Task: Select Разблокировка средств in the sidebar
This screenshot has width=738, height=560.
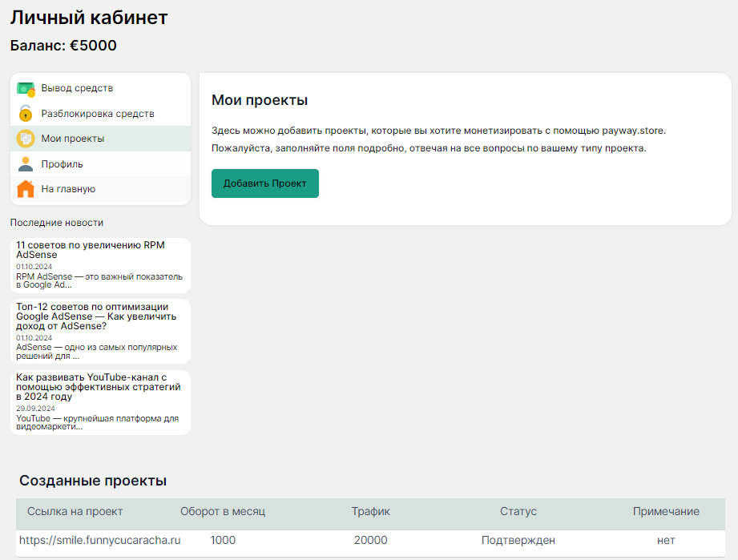Action: 98,114
